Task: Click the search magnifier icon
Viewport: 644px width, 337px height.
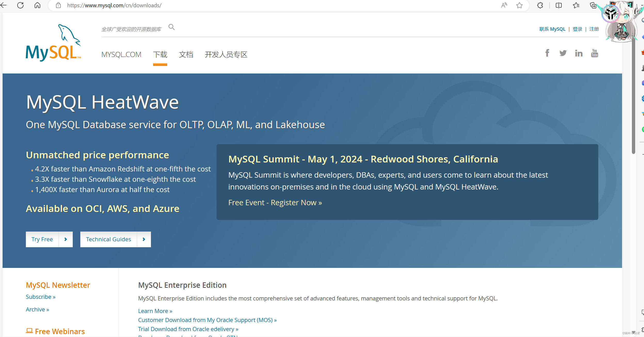Action: tap(172, 27)
